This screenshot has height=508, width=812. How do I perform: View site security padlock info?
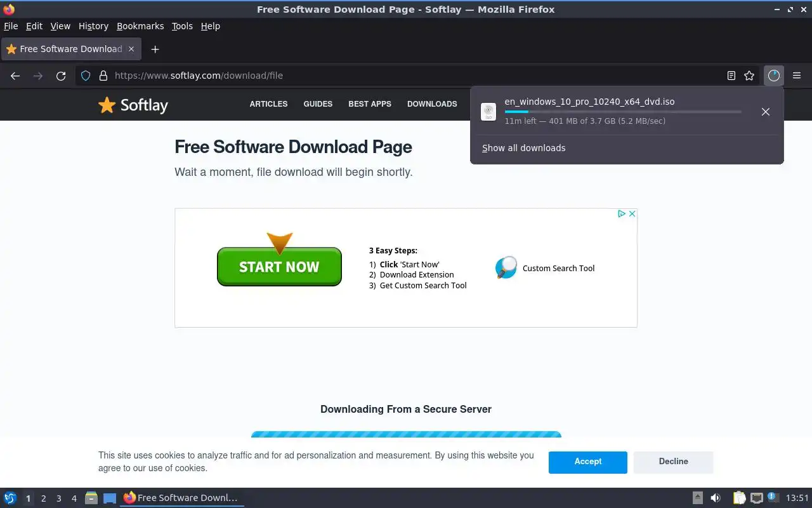103,76
